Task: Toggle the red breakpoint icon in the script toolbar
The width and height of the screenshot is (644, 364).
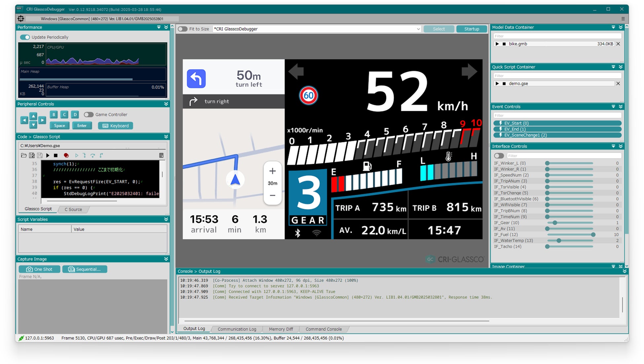Action: tap(66, 155)
